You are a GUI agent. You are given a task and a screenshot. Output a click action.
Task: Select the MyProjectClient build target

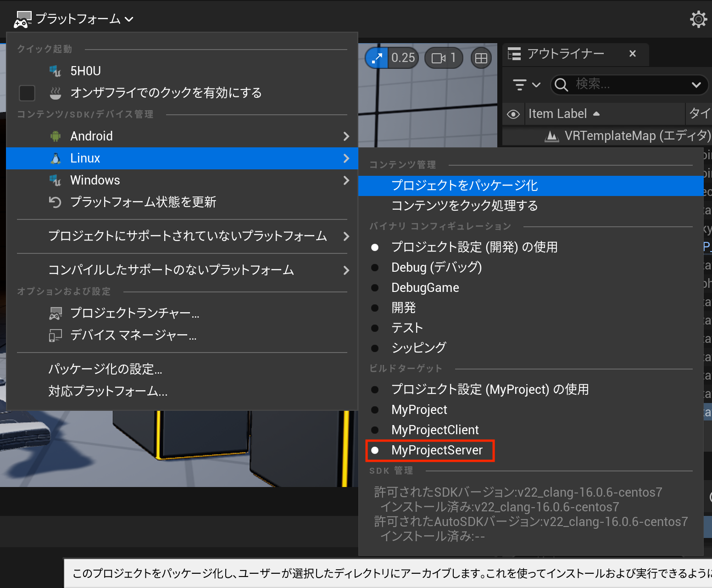(531, 430)
